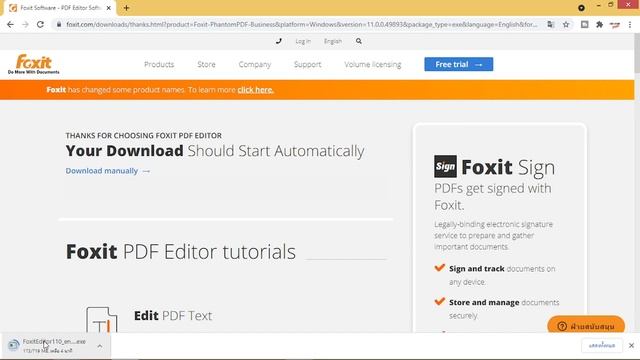Viewport: 640px width, 360px height.
Task: Click the browser forward arrow
Action: point(25,24)
